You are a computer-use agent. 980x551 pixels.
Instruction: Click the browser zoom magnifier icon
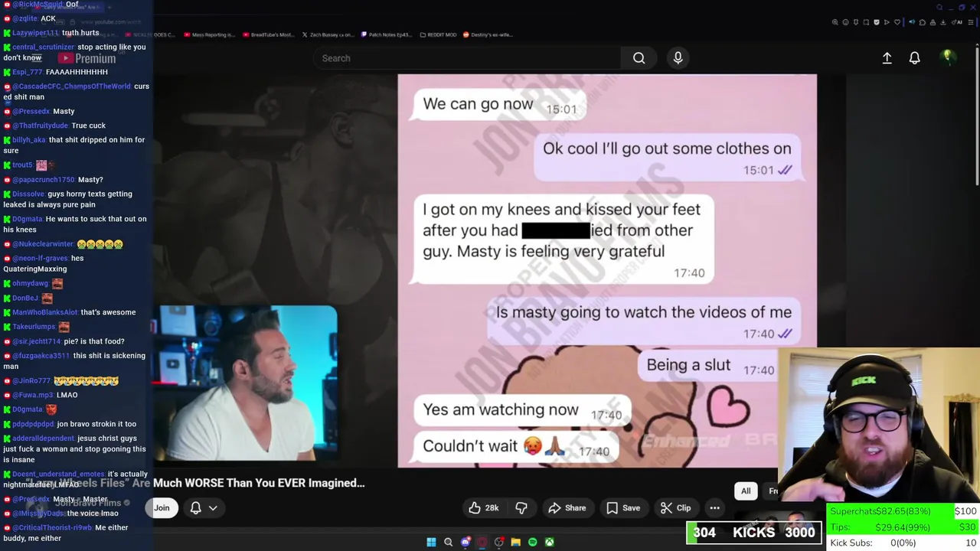(835, 22)
